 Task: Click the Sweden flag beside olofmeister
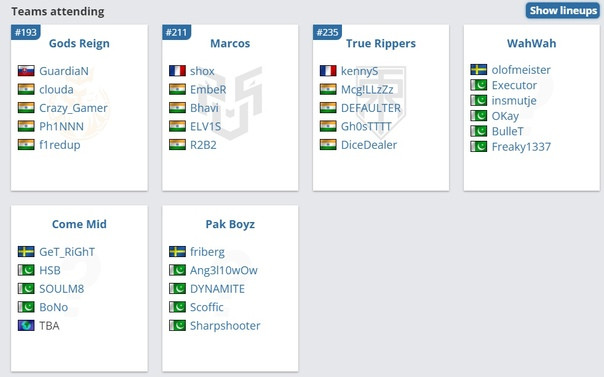coord(479,70)
